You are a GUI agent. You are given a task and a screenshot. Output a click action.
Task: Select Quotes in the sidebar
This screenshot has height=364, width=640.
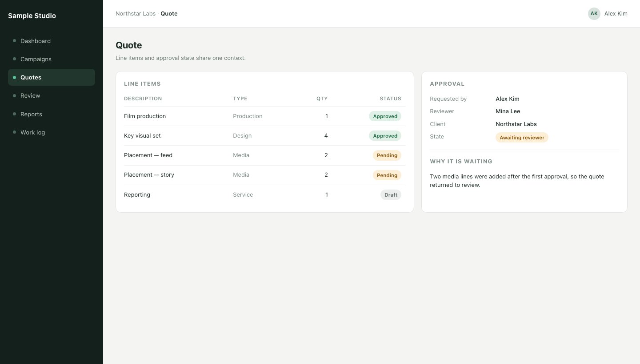point(52,77)
